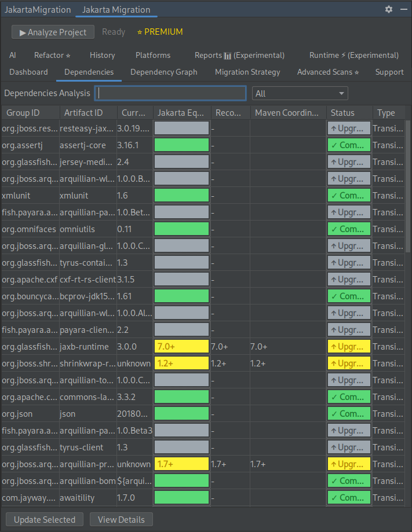Open Runtime (Experimental) tab
The height and width of the screenshot is (532, 412).
point(354,56)
